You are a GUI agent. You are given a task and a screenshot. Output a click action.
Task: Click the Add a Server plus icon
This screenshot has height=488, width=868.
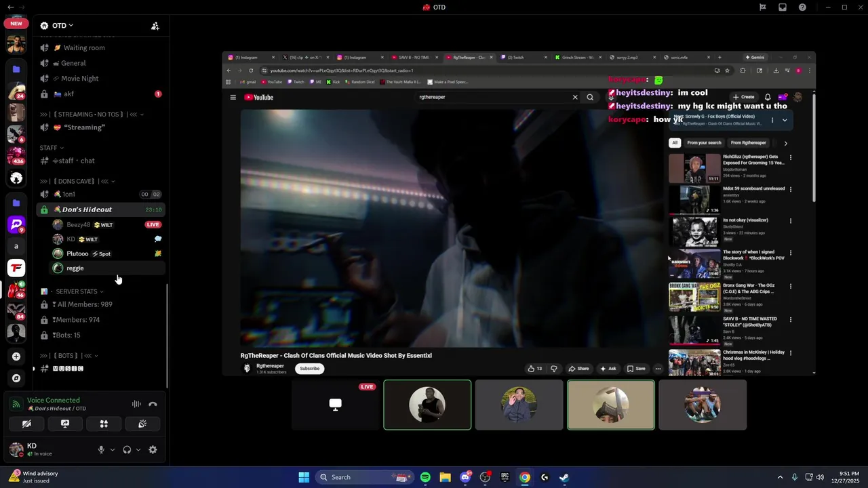(16, 357)
